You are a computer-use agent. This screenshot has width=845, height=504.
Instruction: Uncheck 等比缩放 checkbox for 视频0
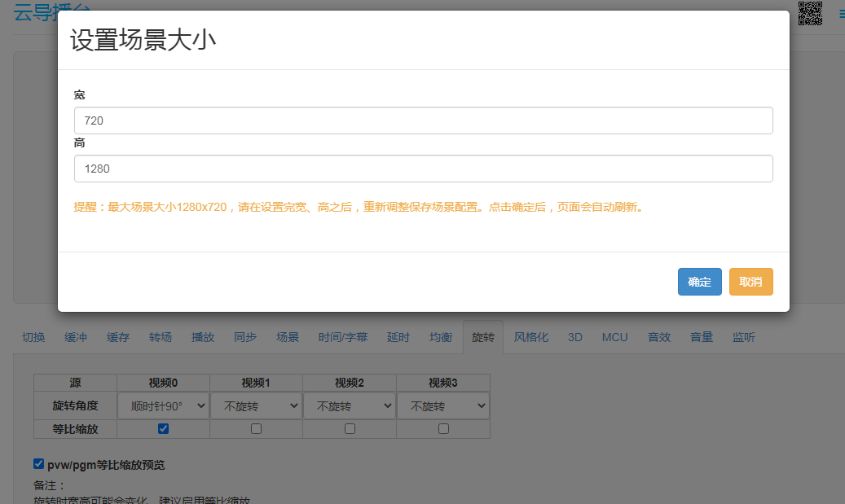(x=163, y=428)
